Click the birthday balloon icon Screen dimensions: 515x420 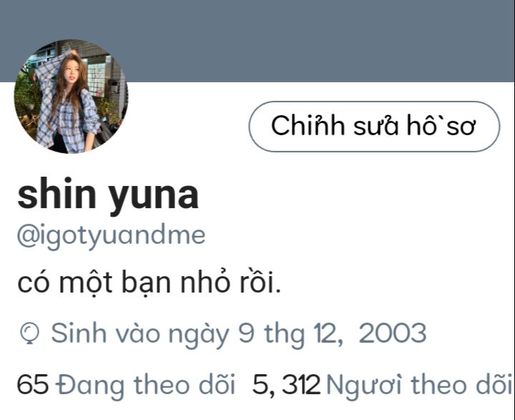pos(29,333)
